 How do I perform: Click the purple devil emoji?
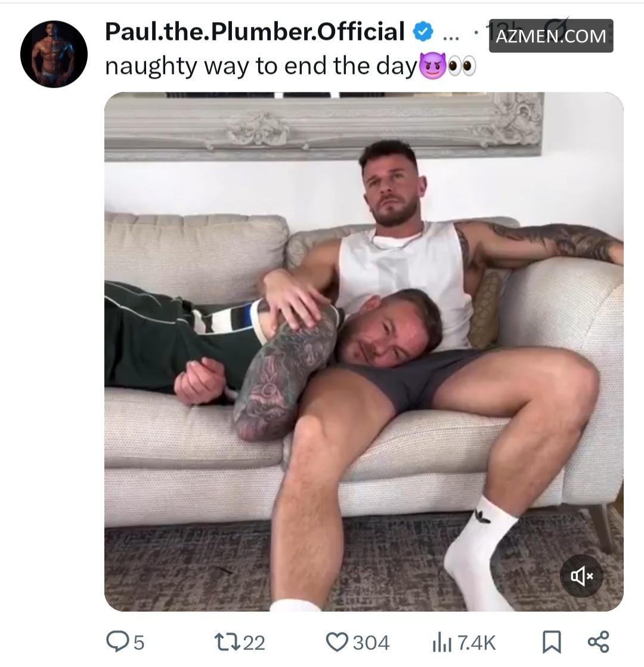[x=432, y=66]
